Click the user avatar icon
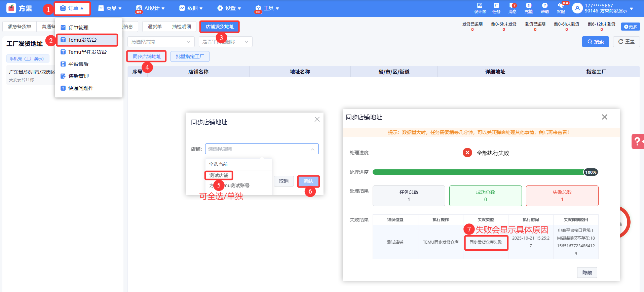Image resolution: width=644 pixels, height=292 pixels. tap(577, 8)
